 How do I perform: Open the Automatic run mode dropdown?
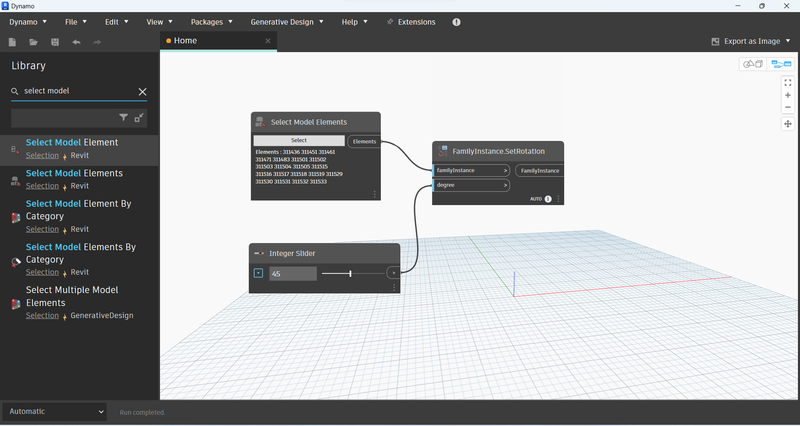pyautogui.click(x=55, y=412)
